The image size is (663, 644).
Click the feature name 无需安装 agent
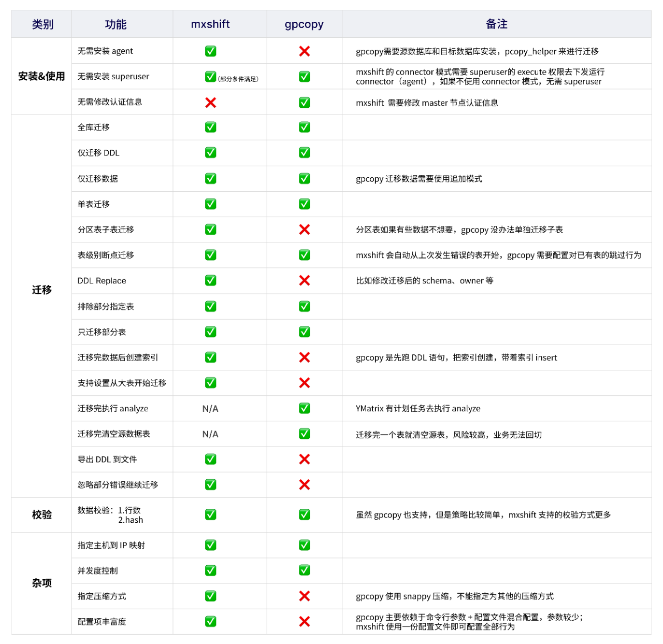click(x=105, y=51)
